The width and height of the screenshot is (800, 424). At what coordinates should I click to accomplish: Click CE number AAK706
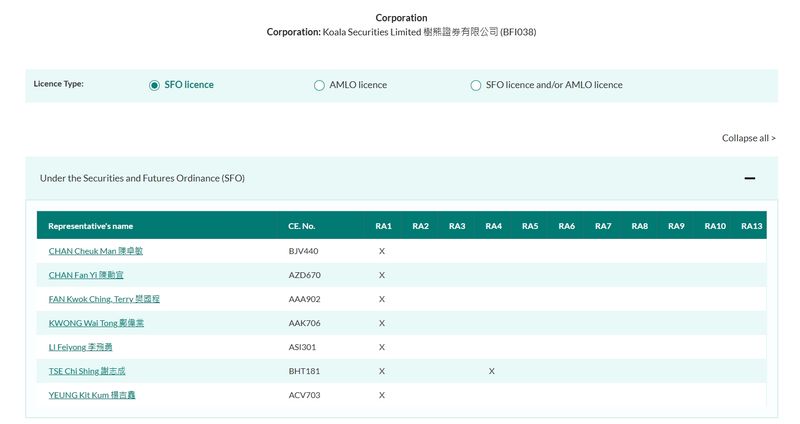click(x=305, y=323)
